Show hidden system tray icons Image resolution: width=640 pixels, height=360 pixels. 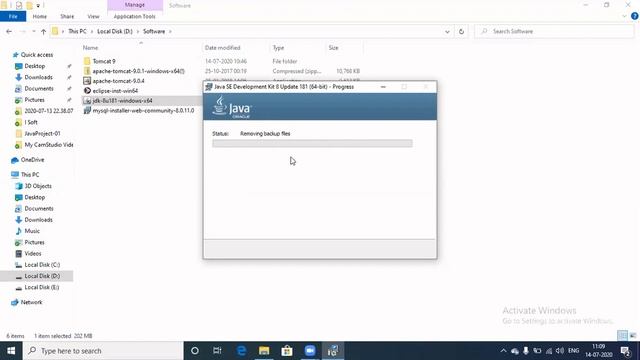point(503,351)
